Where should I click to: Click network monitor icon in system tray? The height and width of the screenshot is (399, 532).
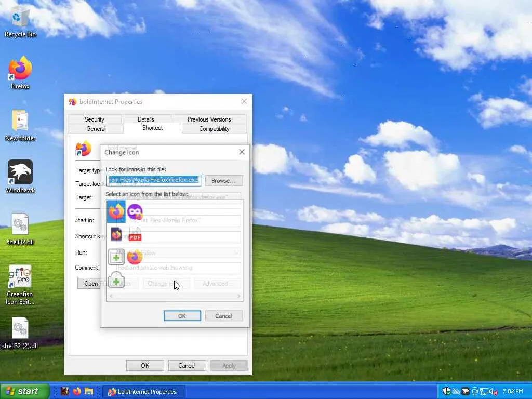pyautogui.click(x=484, y=391)
